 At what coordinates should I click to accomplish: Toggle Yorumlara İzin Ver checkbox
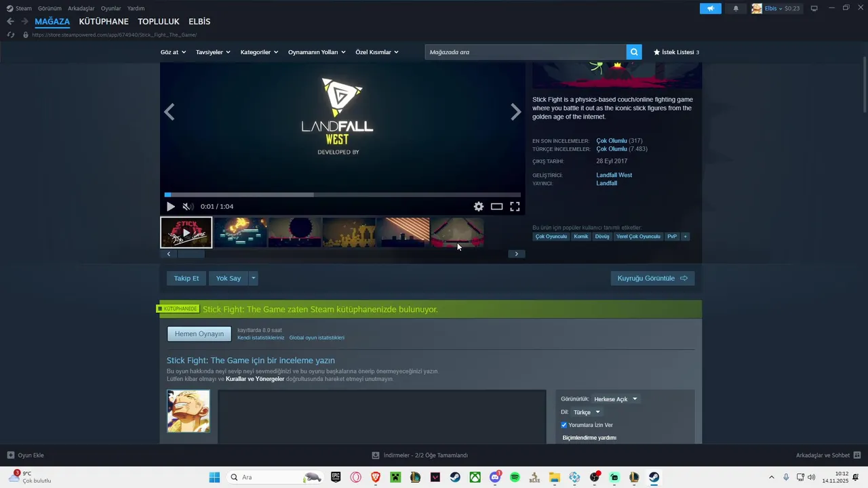(564, 425)
